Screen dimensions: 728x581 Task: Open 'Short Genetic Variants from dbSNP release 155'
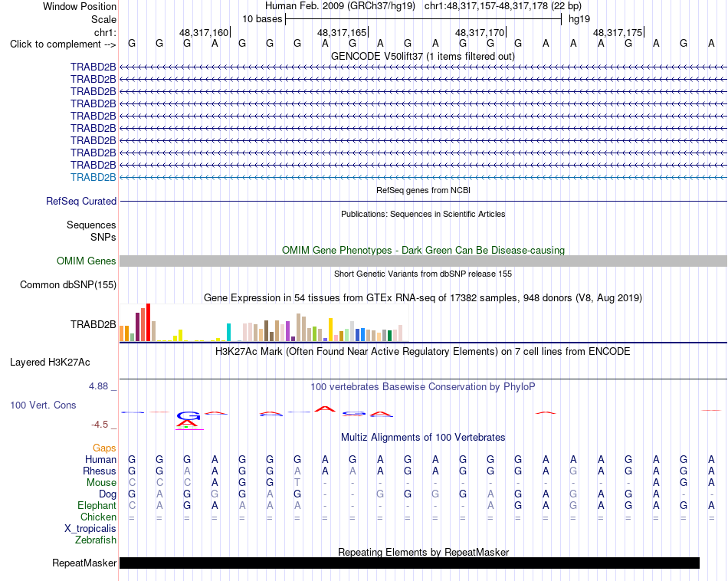pos(423,274)
